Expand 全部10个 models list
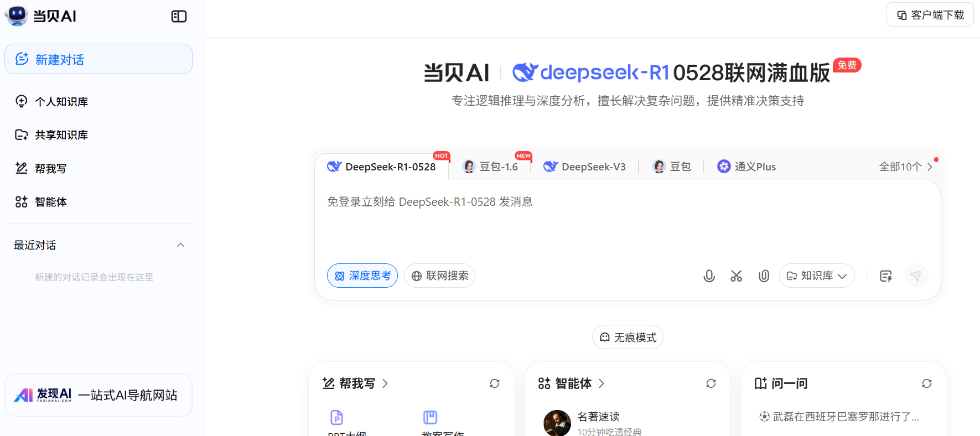Viewport: 980px width, 436px height. click(905, 167)
